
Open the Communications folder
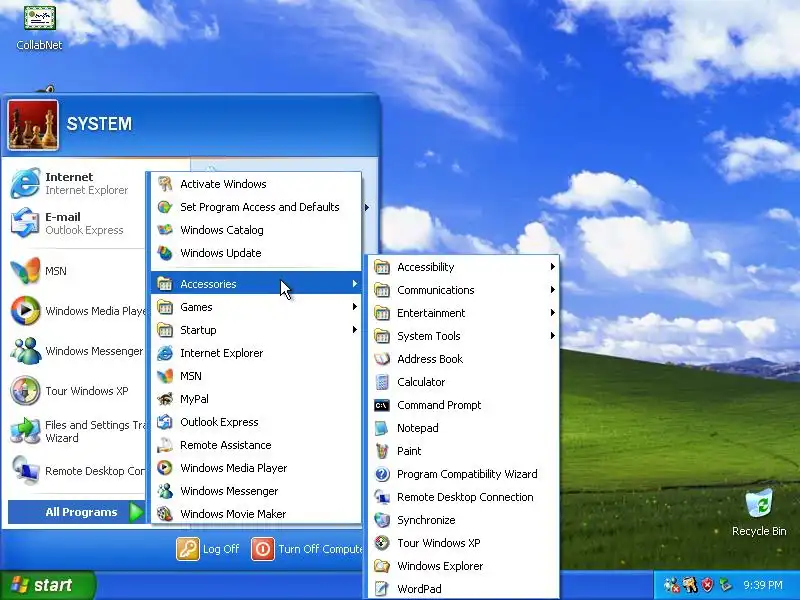click(463, 290)
